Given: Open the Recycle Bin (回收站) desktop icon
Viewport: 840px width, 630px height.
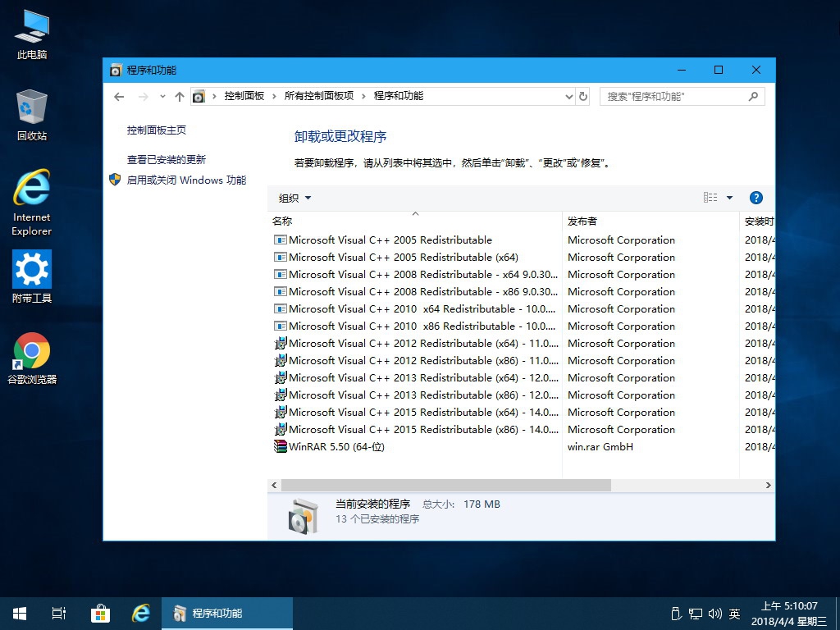Looking at the screenshot, I should click(32, 115).
